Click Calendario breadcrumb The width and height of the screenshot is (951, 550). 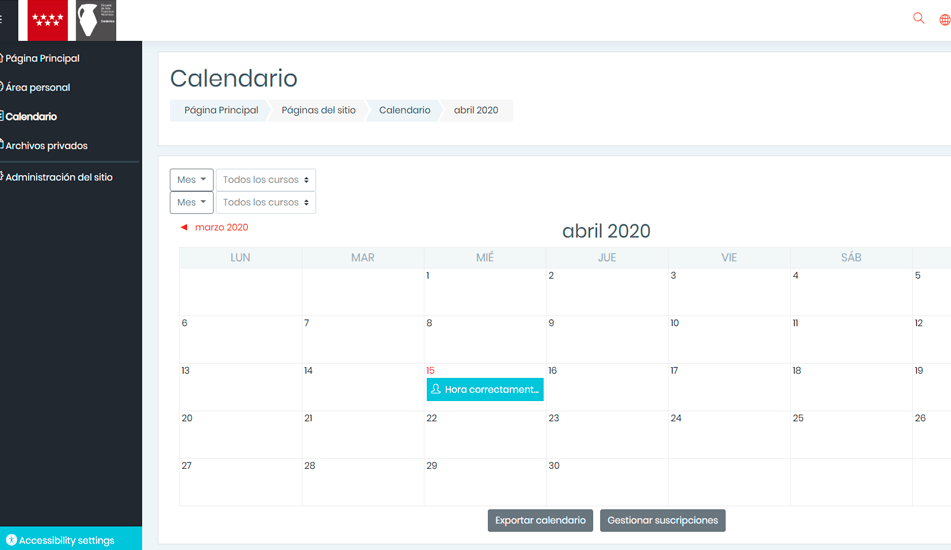(x=405, y=110)
